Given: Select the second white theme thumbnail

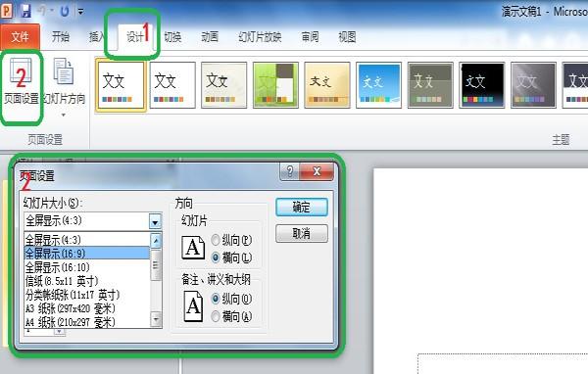Looking at the screenshot, I should coord(172,85).
